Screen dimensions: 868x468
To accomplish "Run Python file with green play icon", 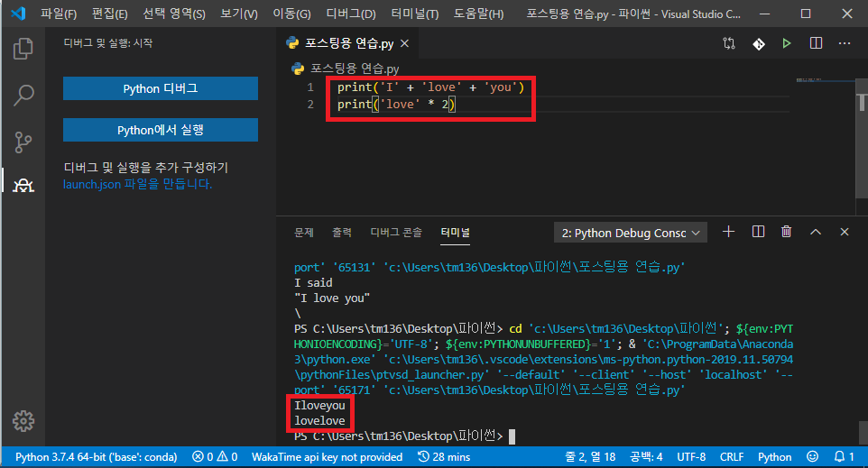I will pyautogui.click(x=787, y=43).
